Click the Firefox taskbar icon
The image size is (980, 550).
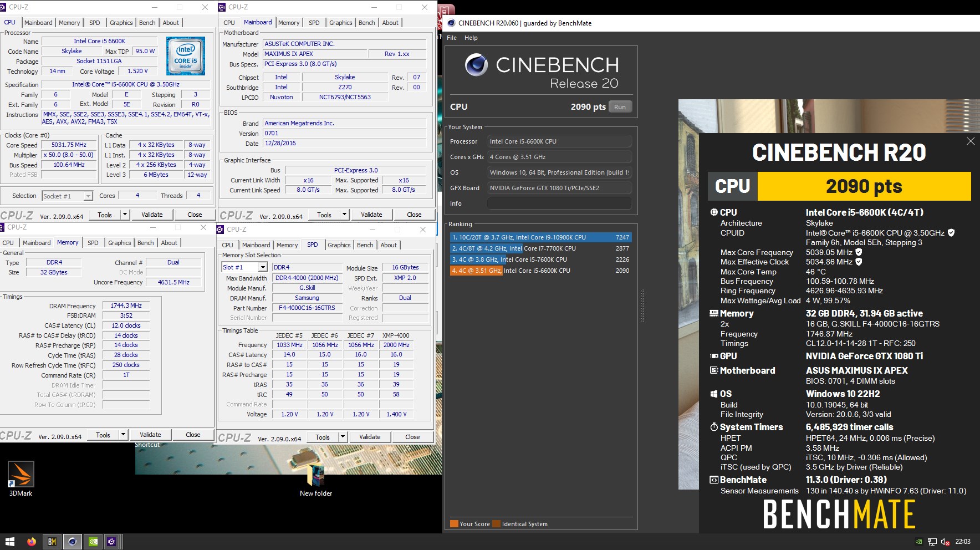(x=32, y=542)
